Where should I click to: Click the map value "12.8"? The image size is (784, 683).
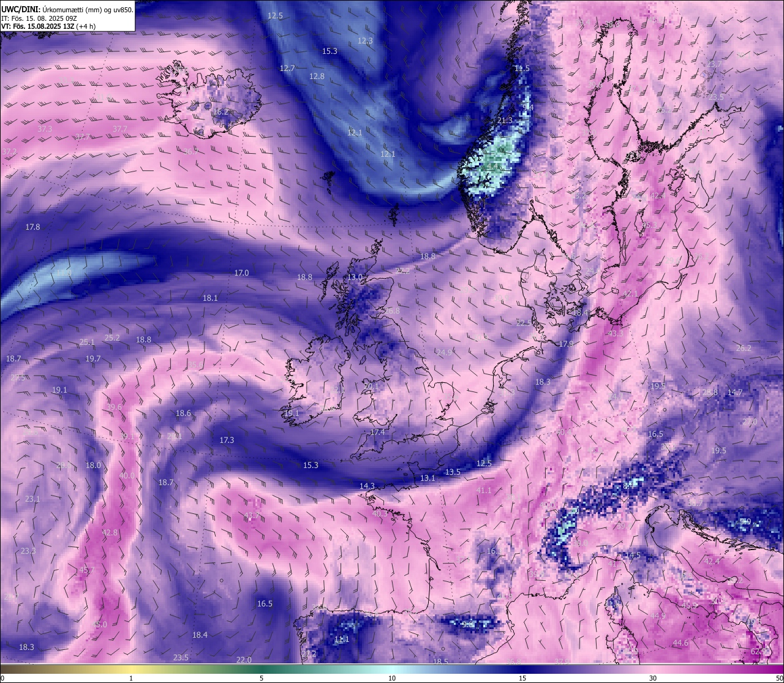[317, 77]
